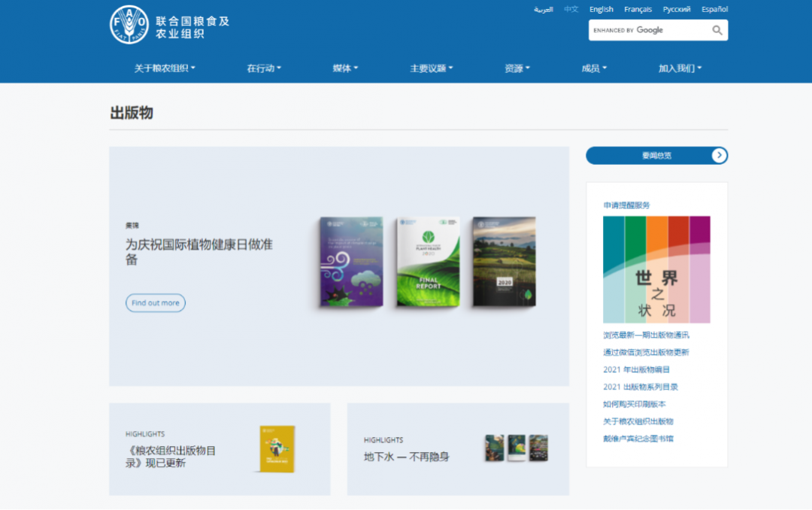Expand the 加入我们 dropdown menu
This screenshot has width=812, height=510.
[x=680, y=68]
